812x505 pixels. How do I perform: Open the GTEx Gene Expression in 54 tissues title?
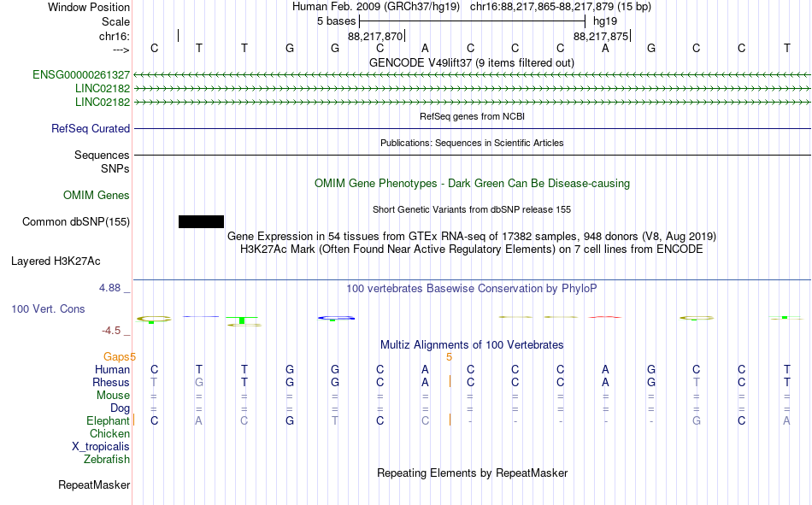coord(472,236)
